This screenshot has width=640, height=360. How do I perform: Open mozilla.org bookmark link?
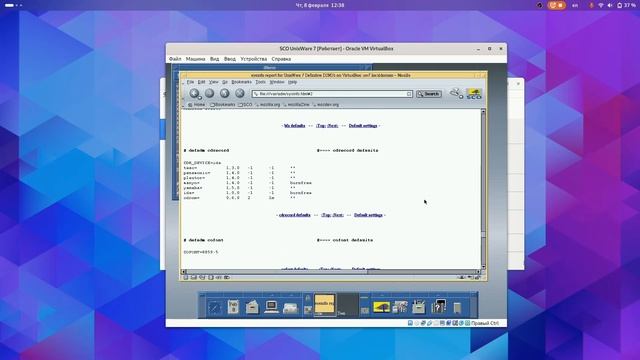point(268,104)
